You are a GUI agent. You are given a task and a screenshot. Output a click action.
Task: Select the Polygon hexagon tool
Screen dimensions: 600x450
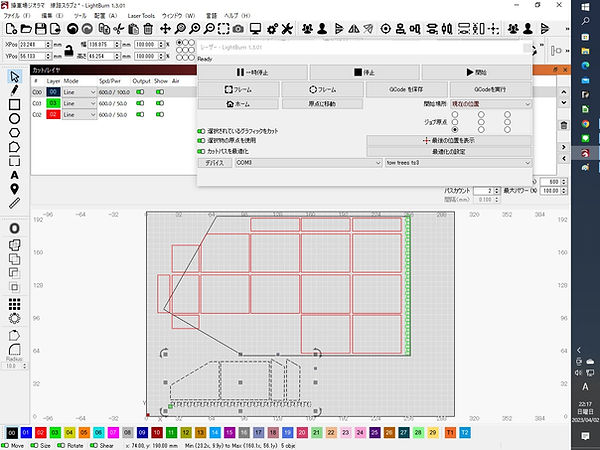click(x=15, y=133)
